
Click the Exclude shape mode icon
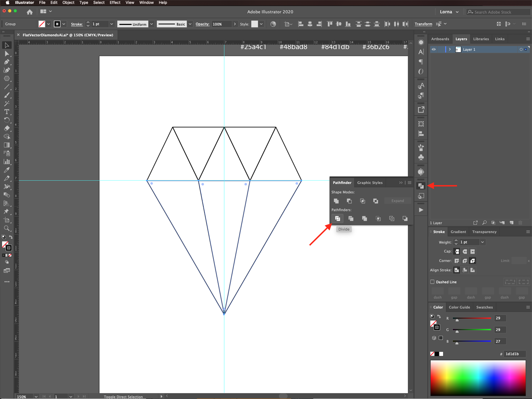376,201
